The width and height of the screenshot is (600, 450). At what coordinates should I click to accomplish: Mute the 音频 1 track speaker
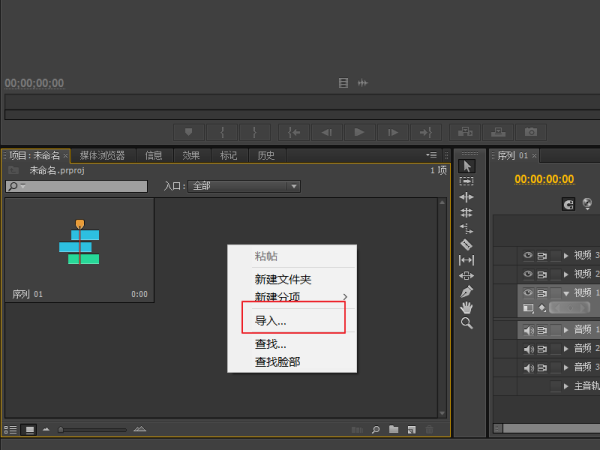click(x=528, y=330)
